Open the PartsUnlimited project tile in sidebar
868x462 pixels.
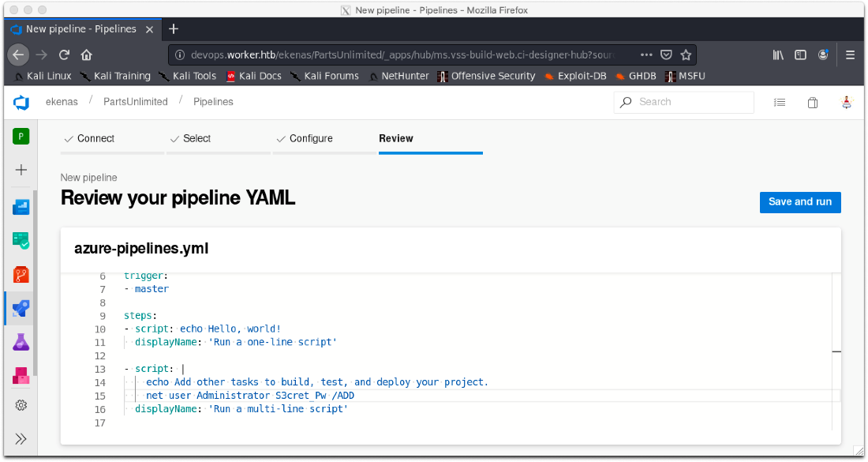tap(21, 137)
